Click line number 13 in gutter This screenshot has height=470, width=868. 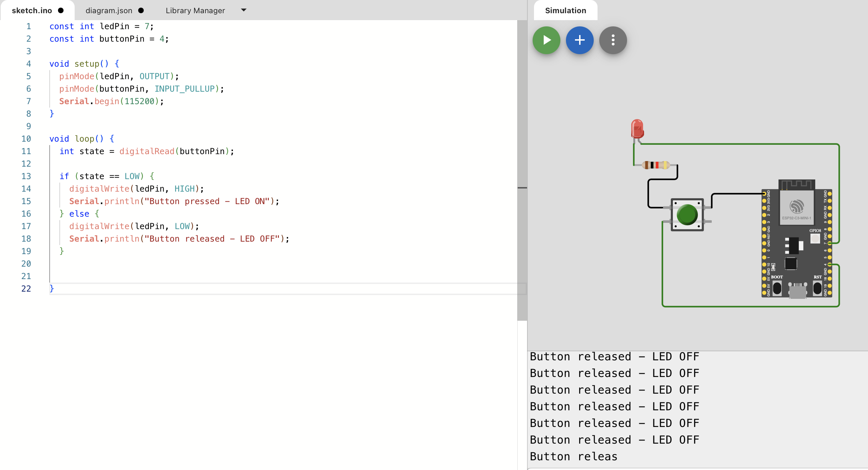coord(26,176)
